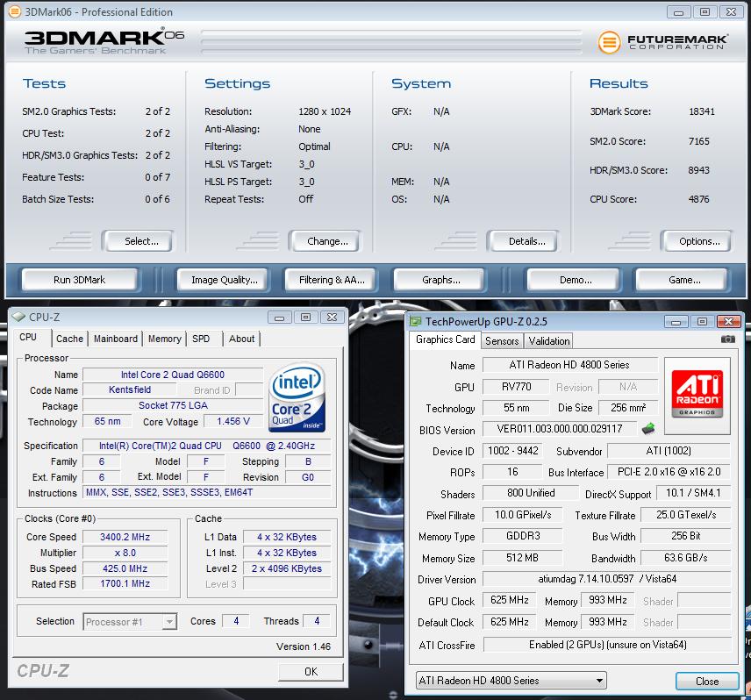Image resolution: width=751 pixels, height=700 pixels.
Task: Click the BIOS save chip icon
Action: point(648,429)
